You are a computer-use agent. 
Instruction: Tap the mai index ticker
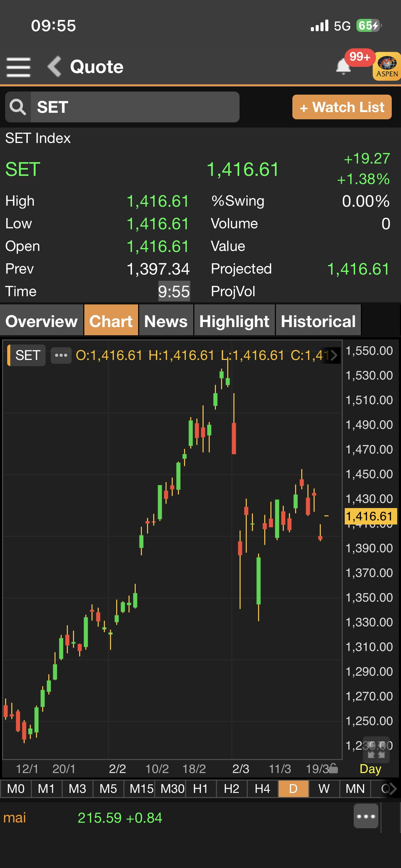click(15, 818)
